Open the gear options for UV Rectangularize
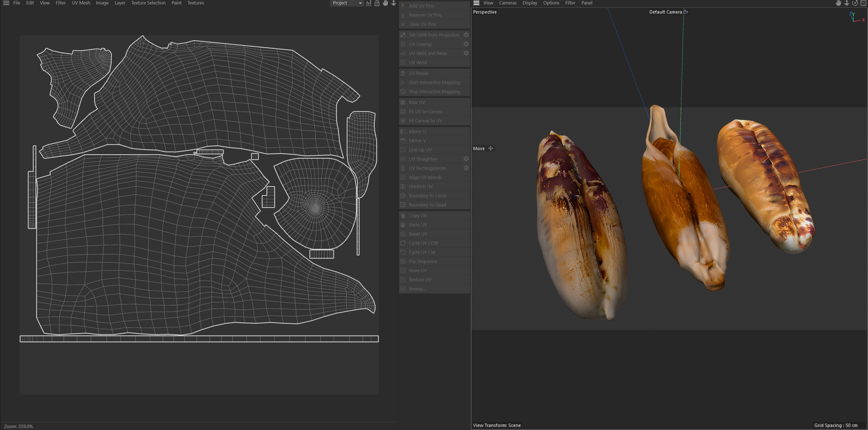868x430 pixels. tap(466, 168)
